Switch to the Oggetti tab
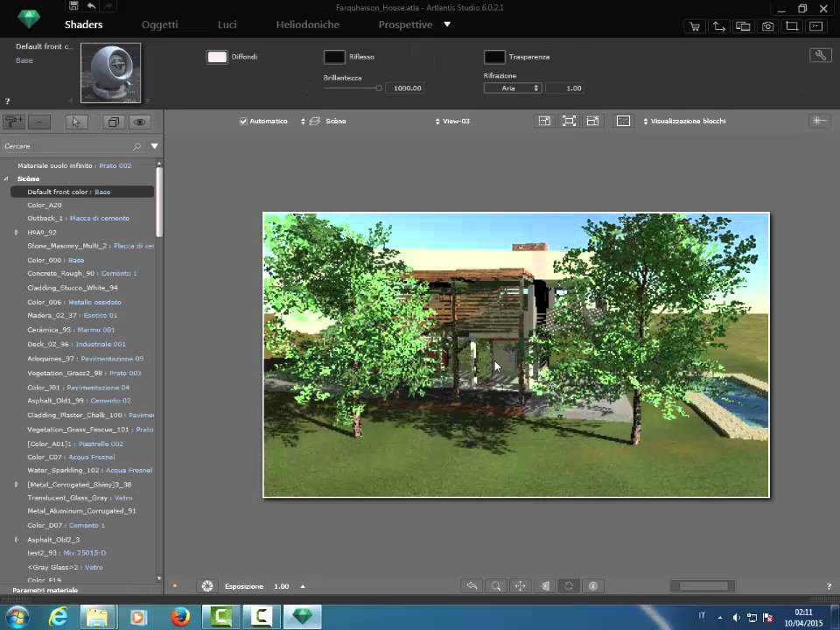The height and width of the screenshot is (630, 840). tap(159, 24)
